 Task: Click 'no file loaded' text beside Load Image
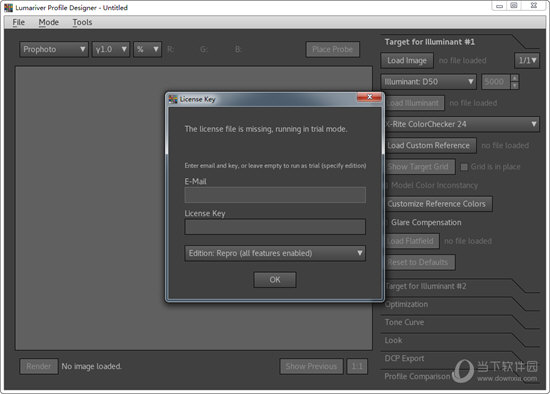[462, 61]
